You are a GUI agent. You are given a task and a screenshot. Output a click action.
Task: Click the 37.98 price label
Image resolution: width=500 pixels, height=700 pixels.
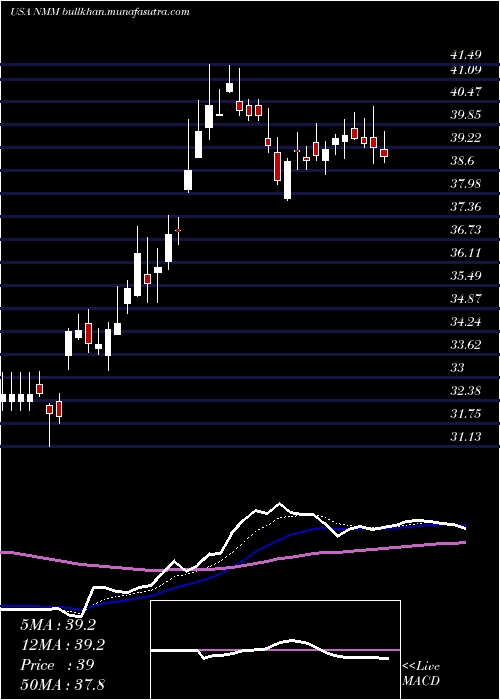click(x=466, y=184)
